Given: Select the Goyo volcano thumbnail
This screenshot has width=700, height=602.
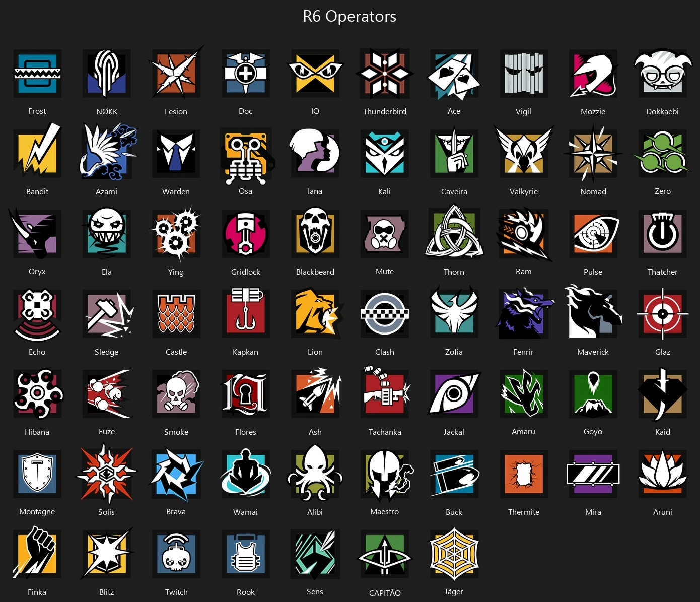Looking at the screenshot, I should (593, 393).
